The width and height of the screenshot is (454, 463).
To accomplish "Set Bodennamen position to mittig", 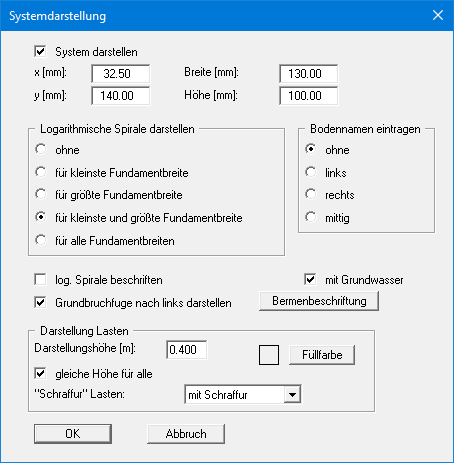I will point(311,217).
